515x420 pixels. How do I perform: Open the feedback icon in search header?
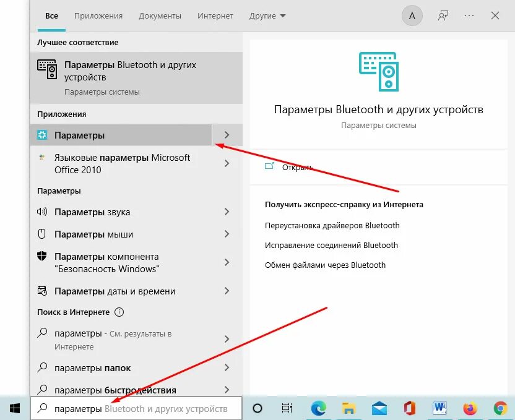443,15
